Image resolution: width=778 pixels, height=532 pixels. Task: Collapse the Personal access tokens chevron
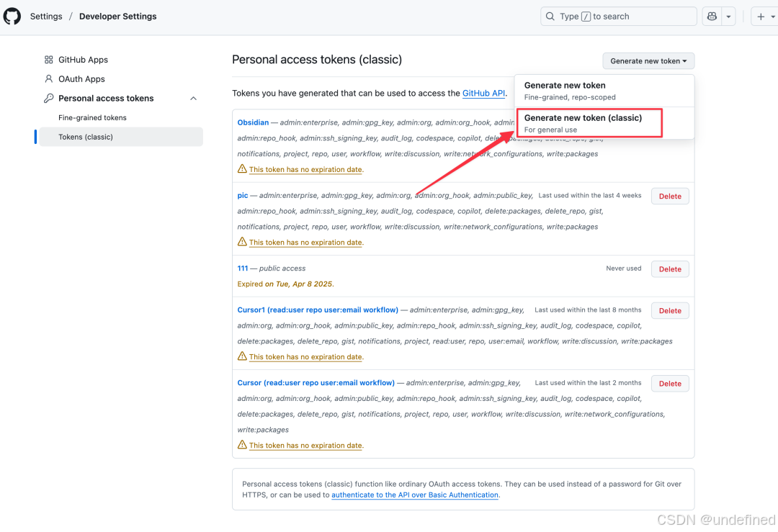click(194, 98)
